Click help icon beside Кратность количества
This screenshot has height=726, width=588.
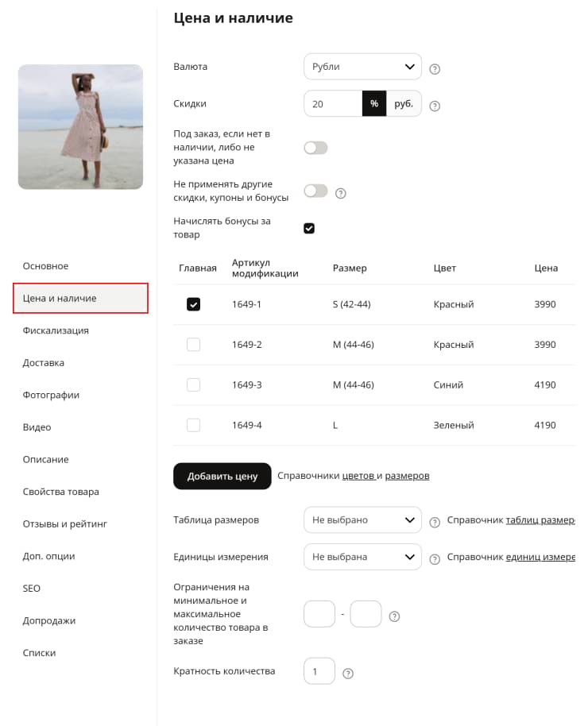tap(347, 674)
